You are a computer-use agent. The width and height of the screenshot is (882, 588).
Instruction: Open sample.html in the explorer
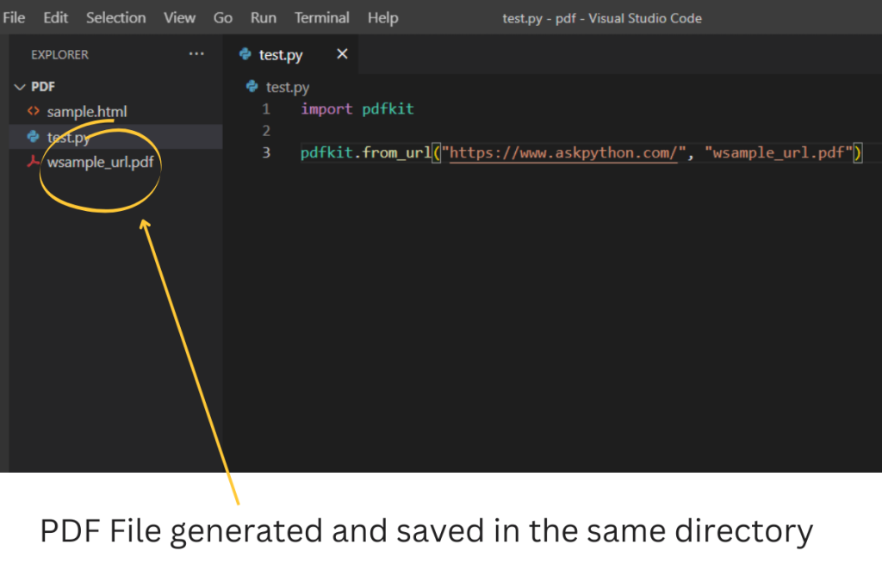click(86, 112)
